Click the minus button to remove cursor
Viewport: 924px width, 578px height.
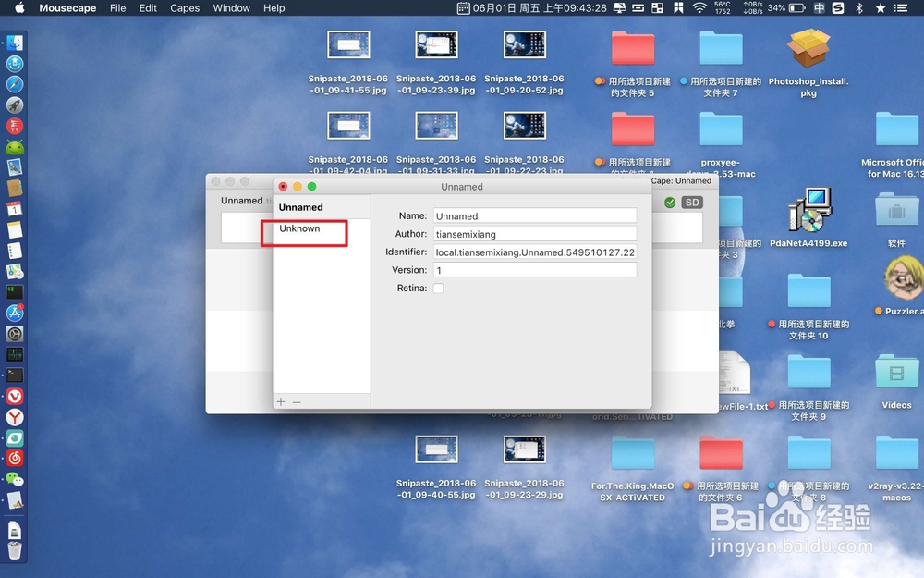[x=297, y=401]
